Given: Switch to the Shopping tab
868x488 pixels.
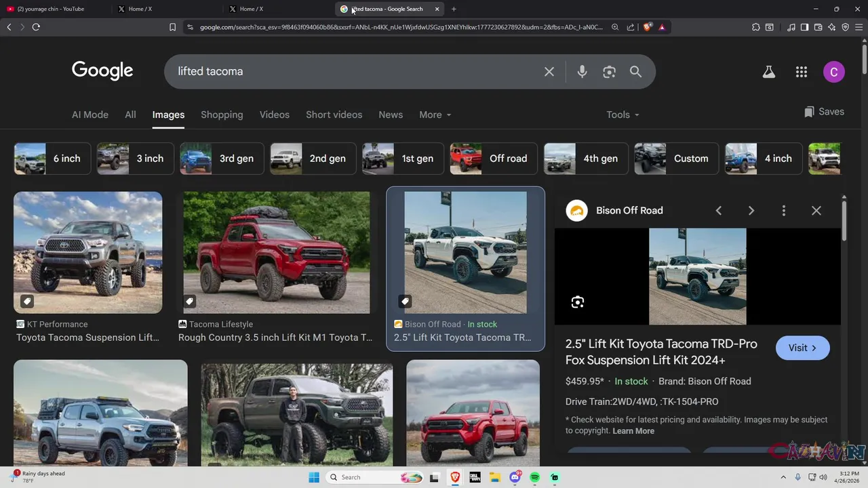Looking at the screenshot, I should [222, 115].
